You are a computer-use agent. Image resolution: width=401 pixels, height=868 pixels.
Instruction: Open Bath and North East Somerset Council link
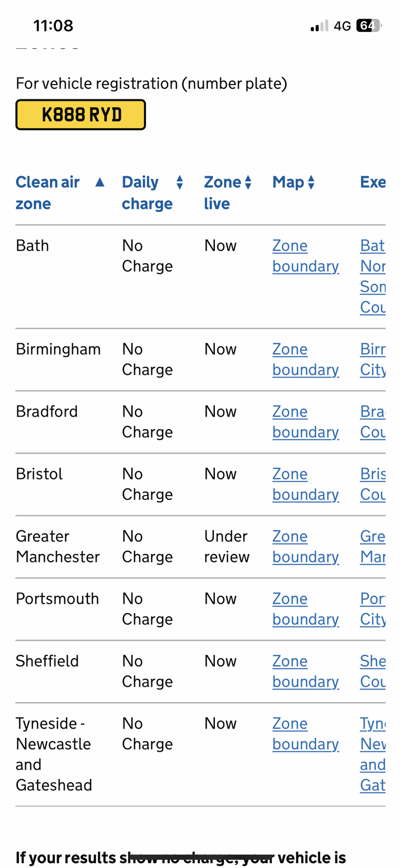(373, 277)
